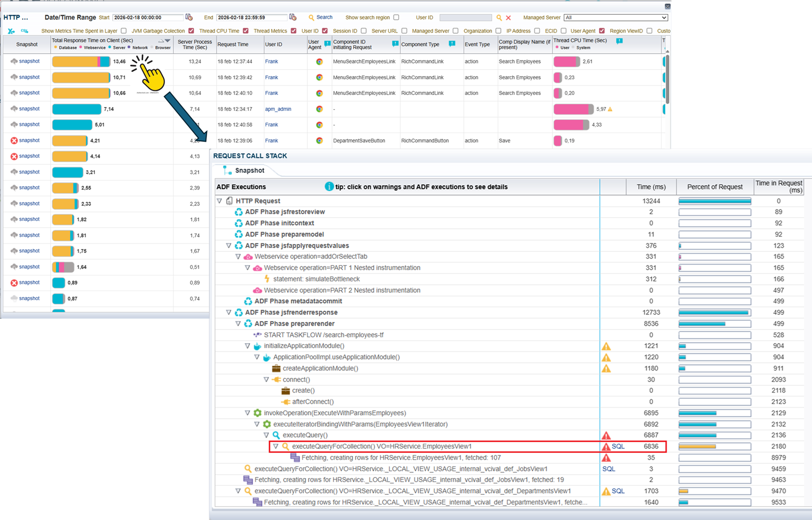Open the Managed Server dropdown

point(615,18)
